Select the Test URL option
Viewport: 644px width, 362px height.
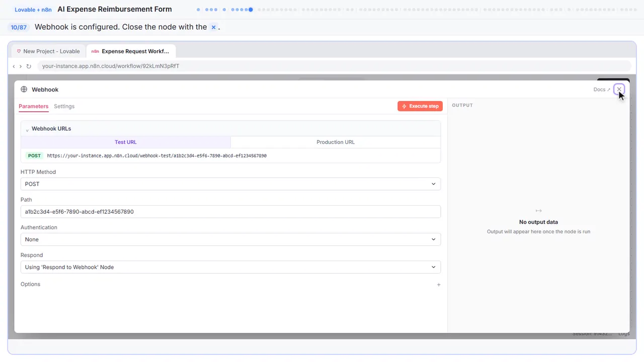point(126,142)
